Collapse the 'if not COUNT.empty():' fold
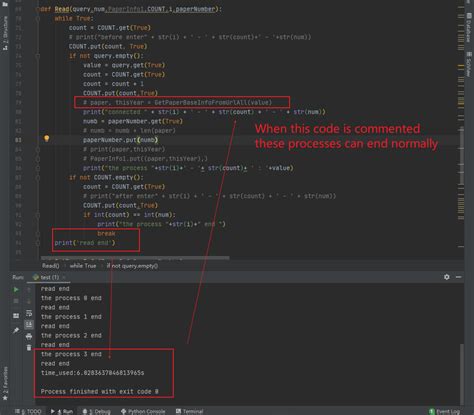Screen dimensions: 474x415 coord(38,178)
